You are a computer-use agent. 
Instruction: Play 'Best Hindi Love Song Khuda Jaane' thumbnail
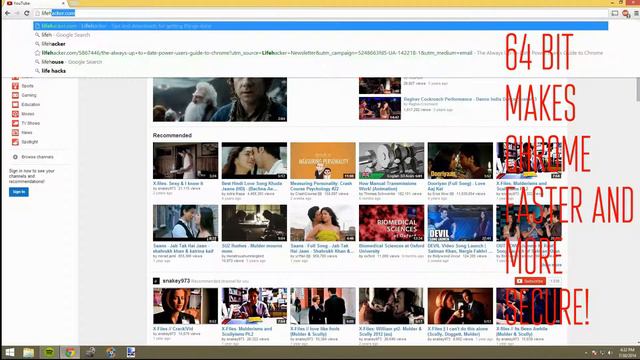[x=254, y=160]
